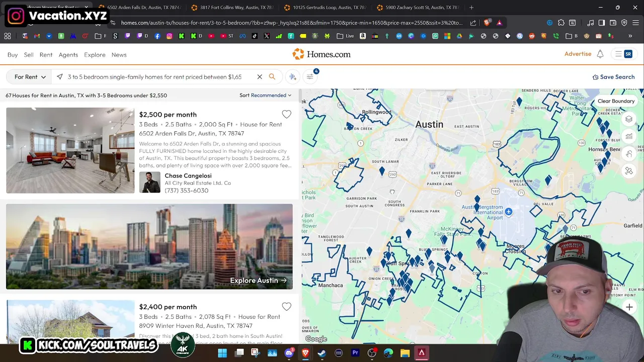The height and width of the screenshot is (362, 644).
Task: Click the voice search waveform icon
Action: pos(293,76)
